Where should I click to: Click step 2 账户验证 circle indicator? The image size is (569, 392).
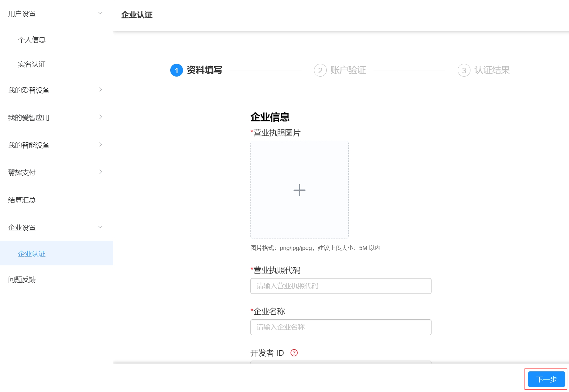click(320, 70)
